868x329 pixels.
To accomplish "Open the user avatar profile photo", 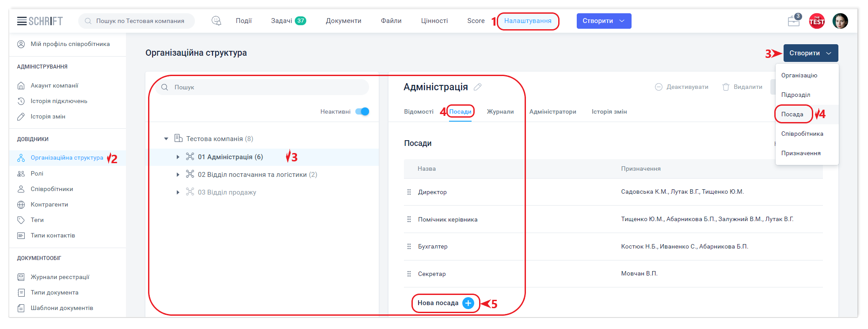I will click(840, 21).
